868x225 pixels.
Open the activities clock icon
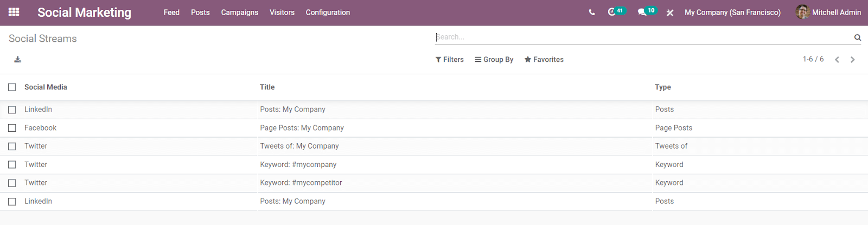coord(612,12)
